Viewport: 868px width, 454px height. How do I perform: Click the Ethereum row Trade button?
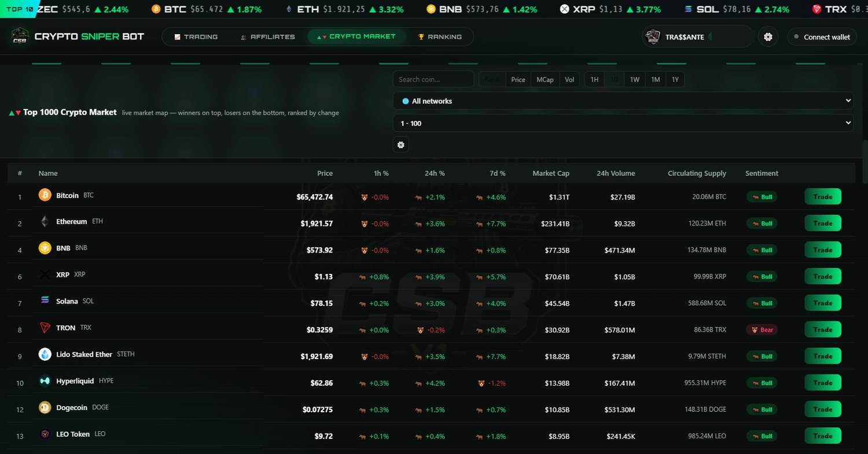[x=822, y=224]
